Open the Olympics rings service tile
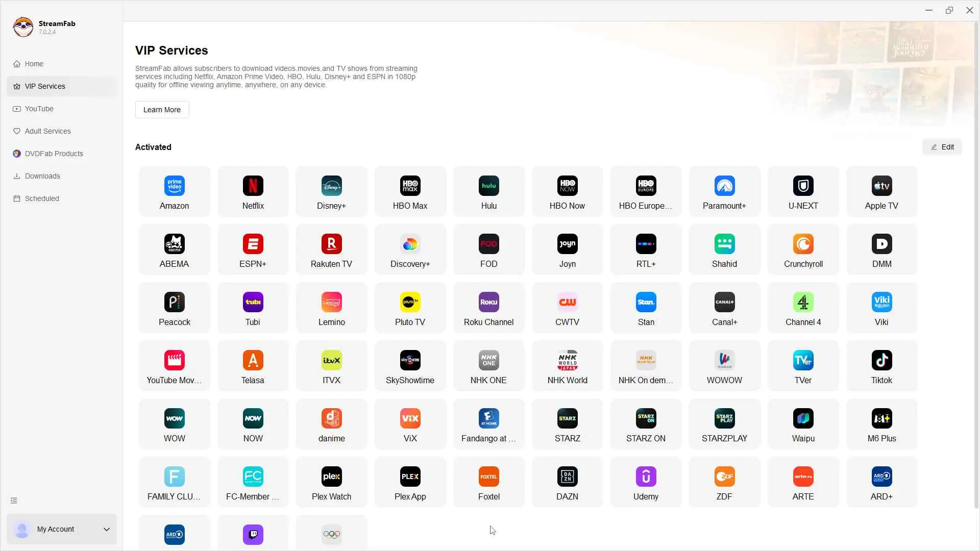 (331, 533)
